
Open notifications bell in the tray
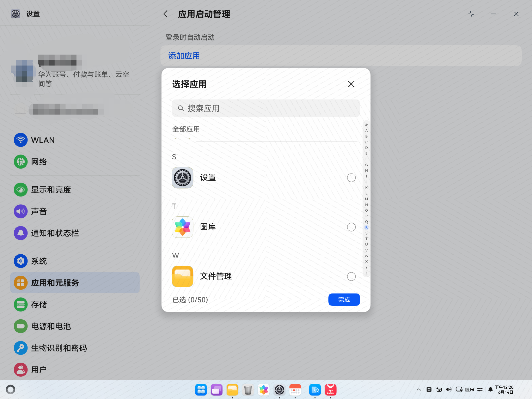coord(490,389)
